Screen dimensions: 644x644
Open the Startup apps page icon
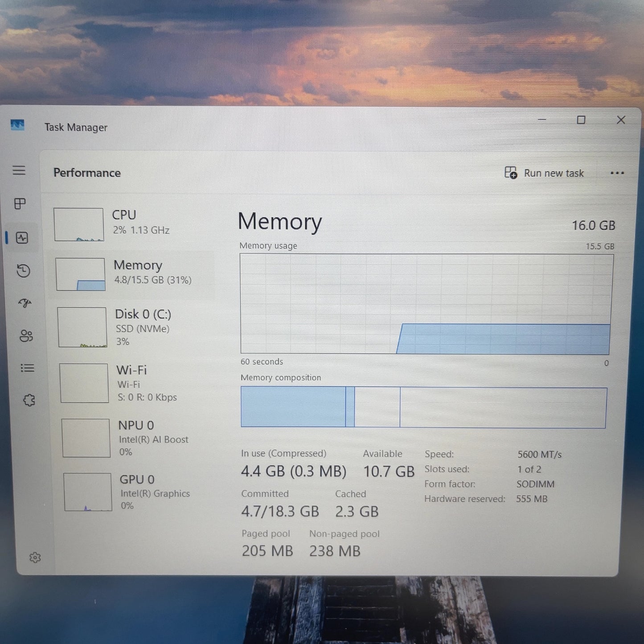click(x=25, y=303)
